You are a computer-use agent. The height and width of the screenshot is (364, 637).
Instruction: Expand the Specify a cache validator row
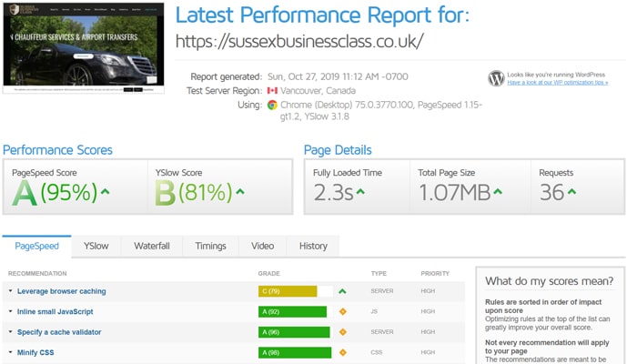[58, 332]
